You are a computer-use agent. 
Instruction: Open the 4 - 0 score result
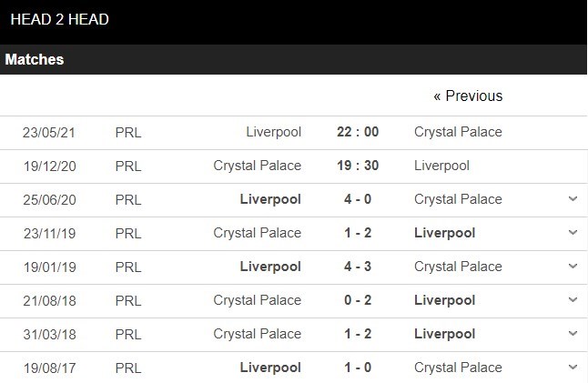click(358, 199)
